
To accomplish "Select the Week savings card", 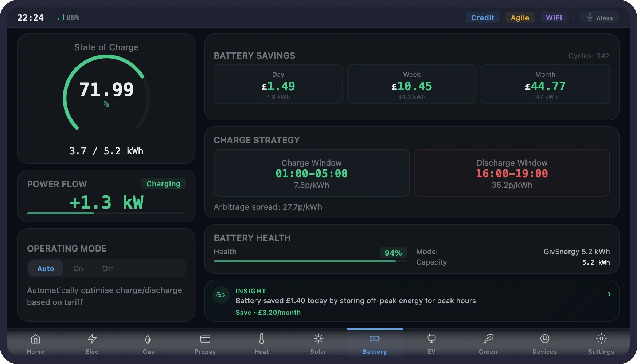I will tap(411, 84).
